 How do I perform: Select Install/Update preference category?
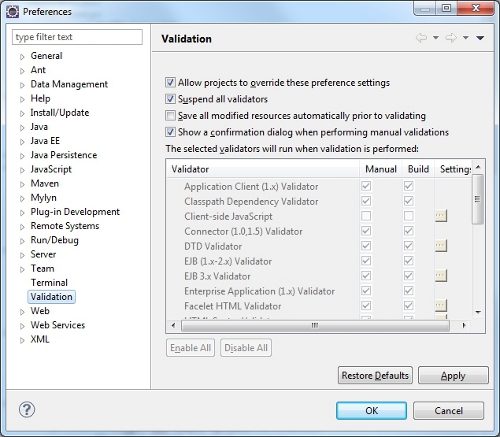(x=60, y=113)
